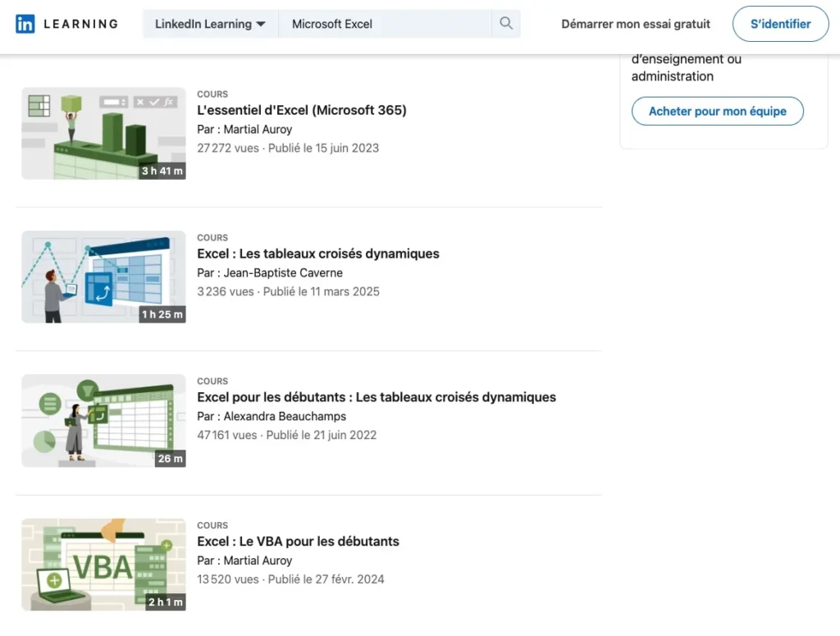This screenshot has width=840, height=636.
Task: Click the 3 h 41 m duration badge
Action: coord(162,171)
